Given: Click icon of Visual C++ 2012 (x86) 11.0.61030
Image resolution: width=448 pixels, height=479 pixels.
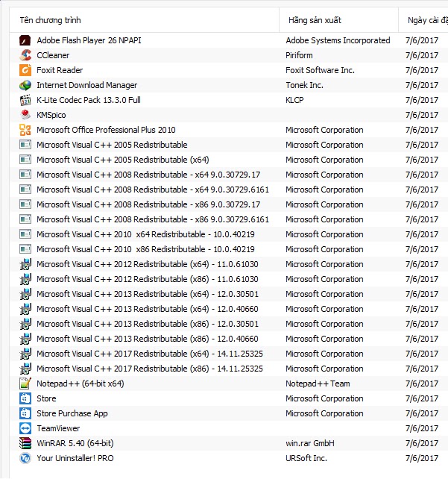Looking at the screenshot, I should click(x=25, y=279).
